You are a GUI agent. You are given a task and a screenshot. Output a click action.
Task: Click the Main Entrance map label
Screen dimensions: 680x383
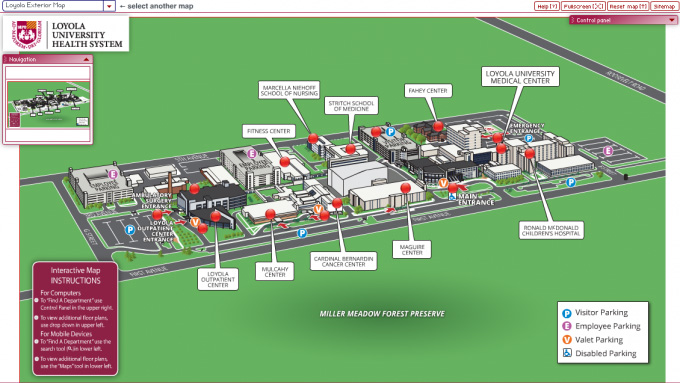click(476, 200)
